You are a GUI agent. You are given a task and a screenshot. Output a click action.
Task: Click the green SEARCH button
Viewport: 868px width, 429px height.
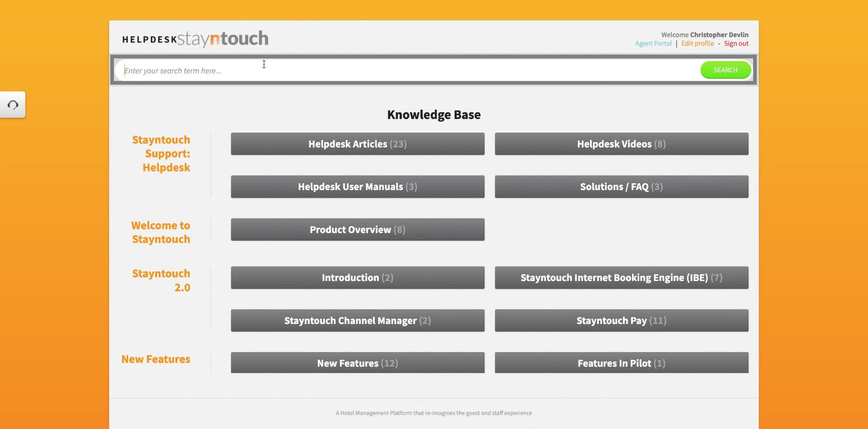click(726, 70)
